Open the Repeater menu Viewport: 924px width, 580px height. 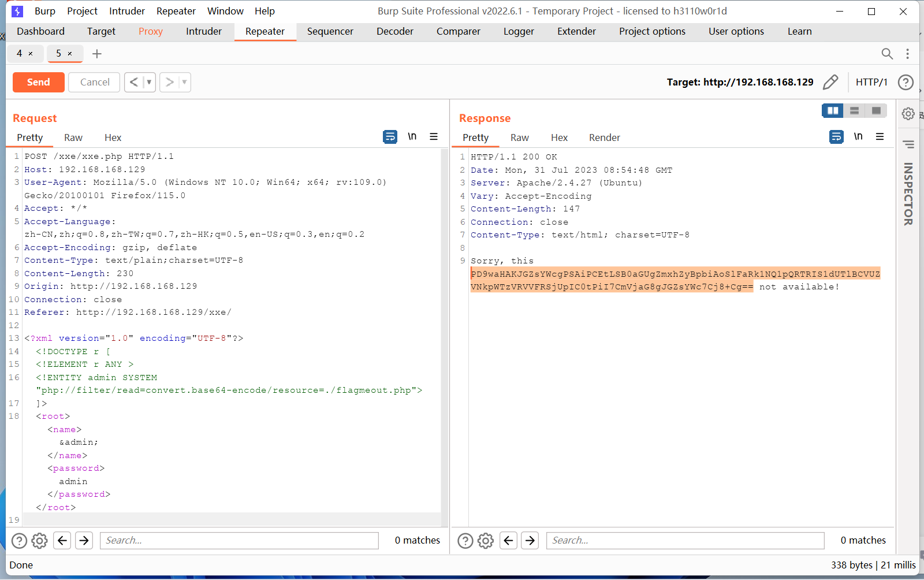pos(176,11)
